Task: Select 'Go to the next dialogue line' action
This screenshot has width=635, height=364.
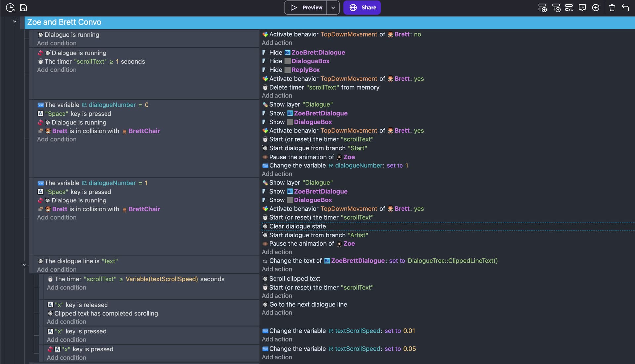Action: tap(304, 304)
